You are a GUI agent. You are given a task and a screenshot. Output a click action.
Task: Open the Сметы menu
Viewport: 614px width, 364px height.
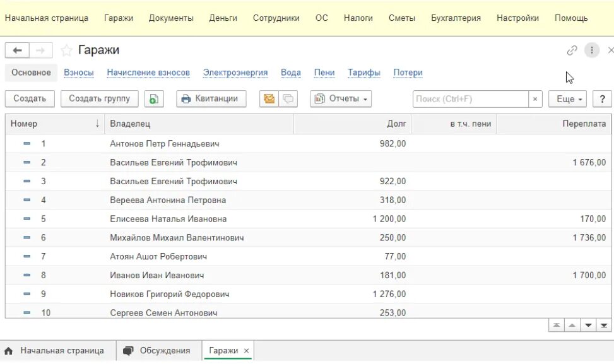(402, 18)
